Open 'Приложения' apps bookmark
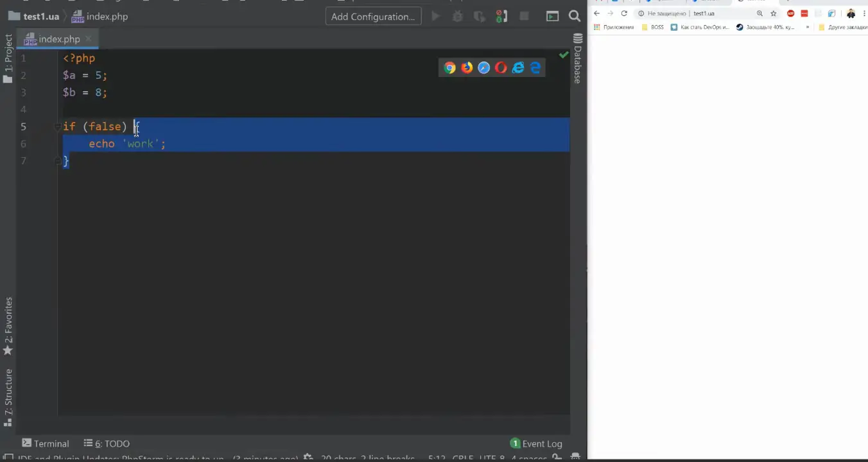 (614, 28)
